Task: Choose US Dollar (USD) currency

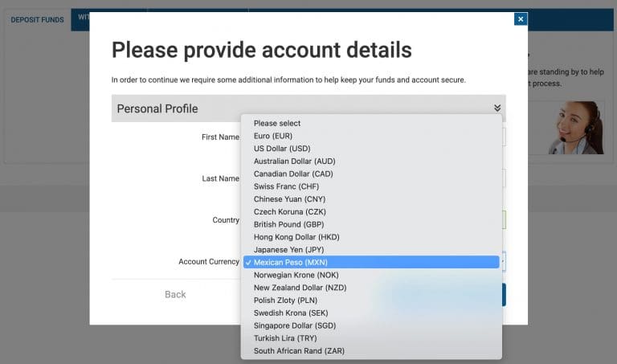Action: pyautogui.click(x=371, y=149)
